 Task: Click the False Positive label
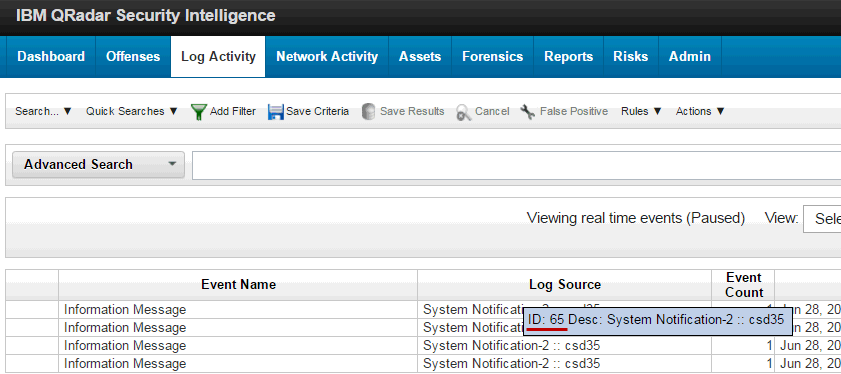coord(574,111)
